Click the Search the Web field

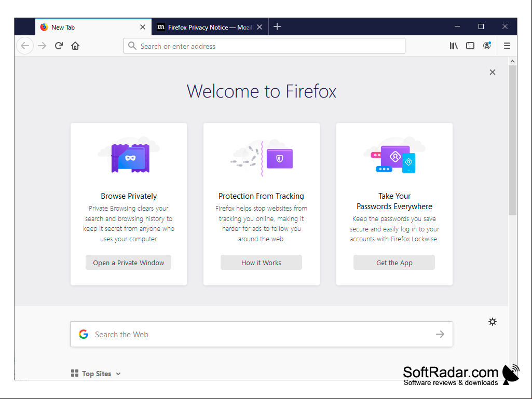tap(261, 334)
